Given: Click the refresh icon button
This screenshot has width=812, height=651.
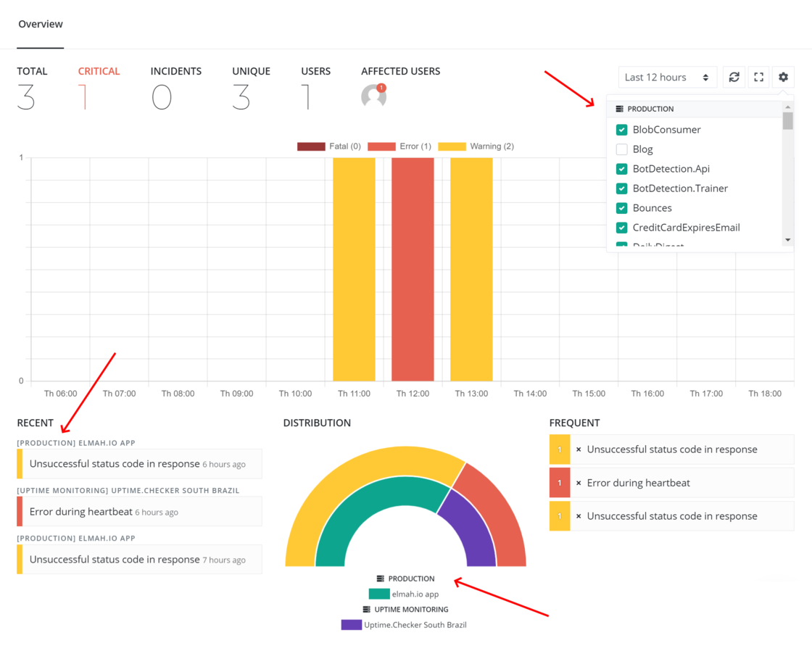Looking at the screenshot, I should pos(734,77).
